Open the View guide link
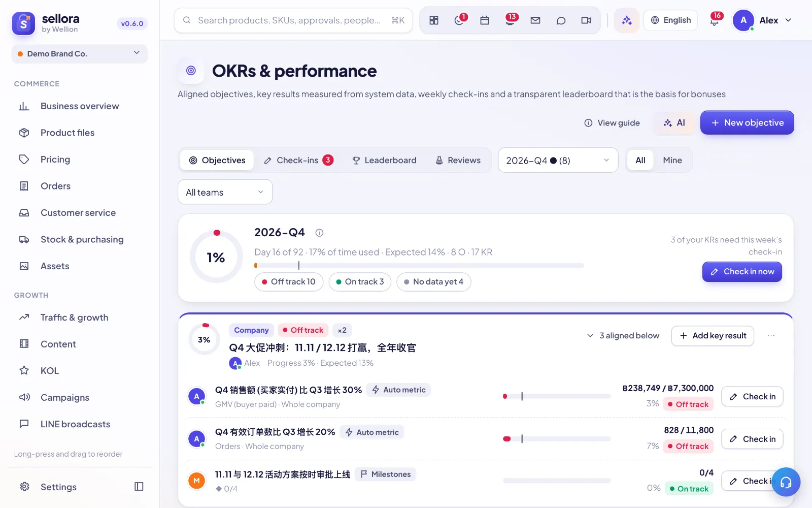812x508 pixels. [x=612, y=123]
